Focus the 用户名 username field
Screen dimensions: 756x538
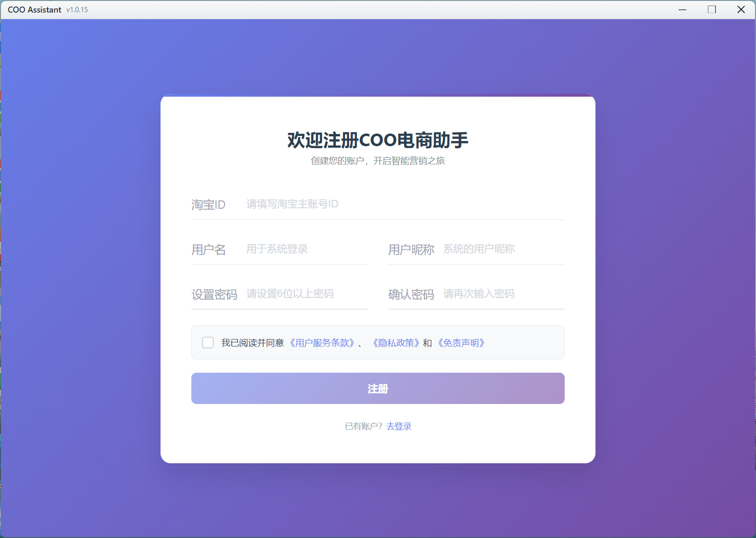(303, 249)
